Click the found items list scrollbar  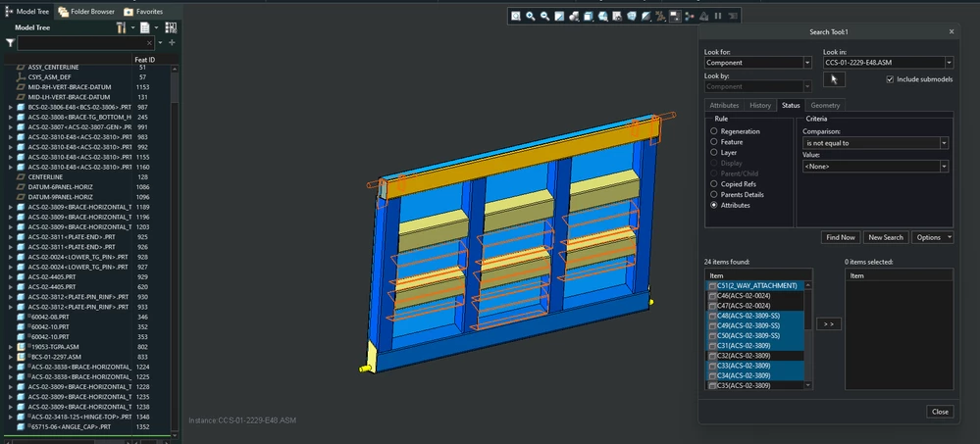click(x=808, y=335)
